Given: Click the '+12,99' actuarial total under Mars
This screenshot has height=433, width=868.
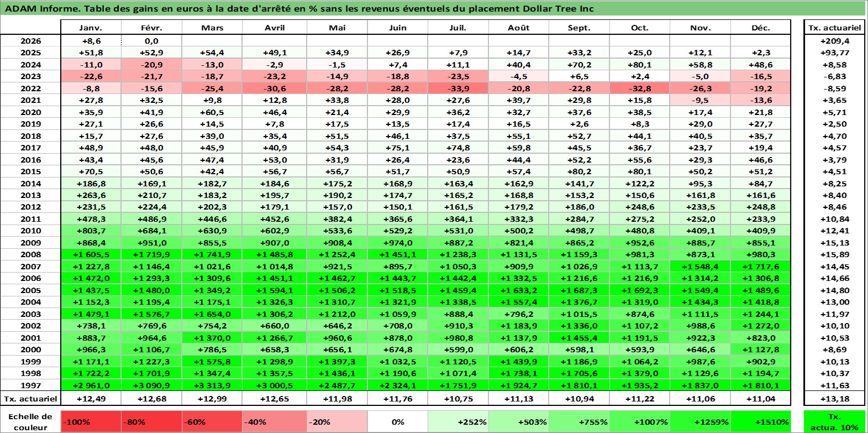Looking at the screenshot, I should click(212, 399).
